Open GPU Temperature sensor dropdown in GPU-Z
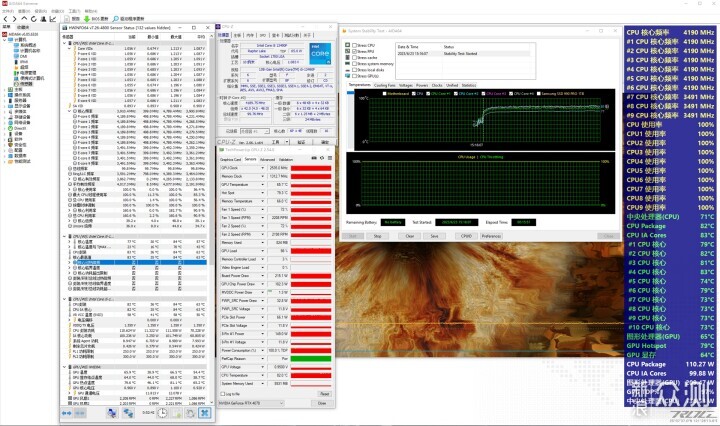The image size is (720, 426). [263, 185]
